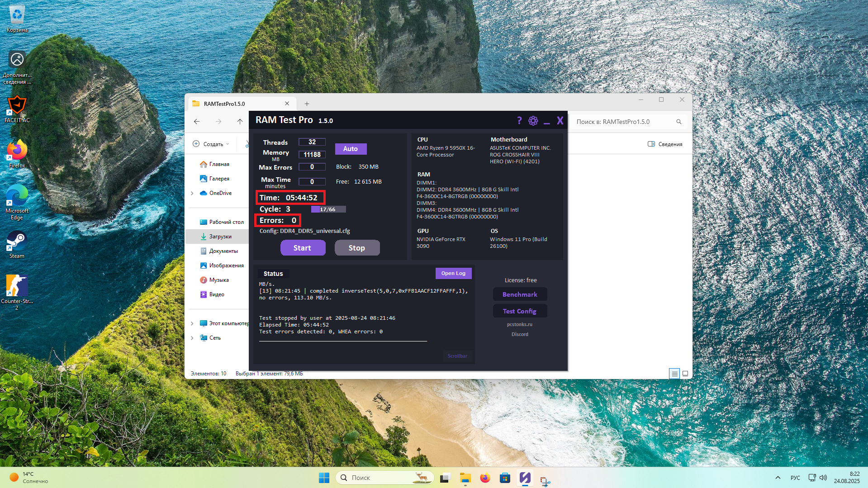This screenshot has width=868, height=488.
Task: Open the test log file
Action: 453,273
